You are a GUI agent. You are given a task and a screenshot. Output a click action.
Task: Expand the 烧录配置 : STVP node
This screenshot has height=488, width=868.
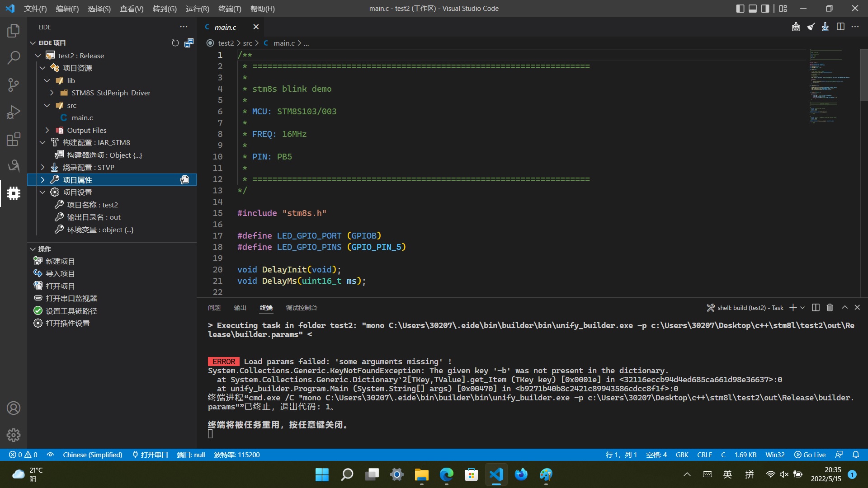click(42, 167)
